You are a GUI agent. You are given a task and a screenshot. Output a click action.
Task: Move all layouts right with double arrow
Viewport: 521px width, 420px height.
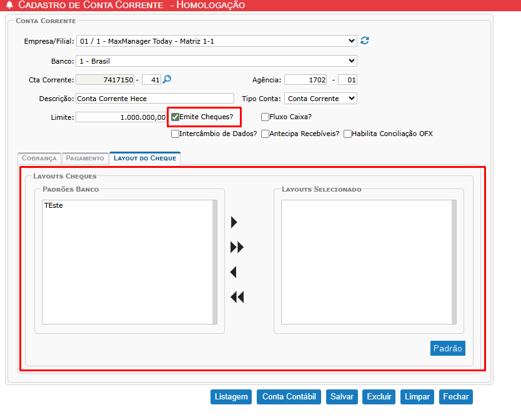point(237,248)
